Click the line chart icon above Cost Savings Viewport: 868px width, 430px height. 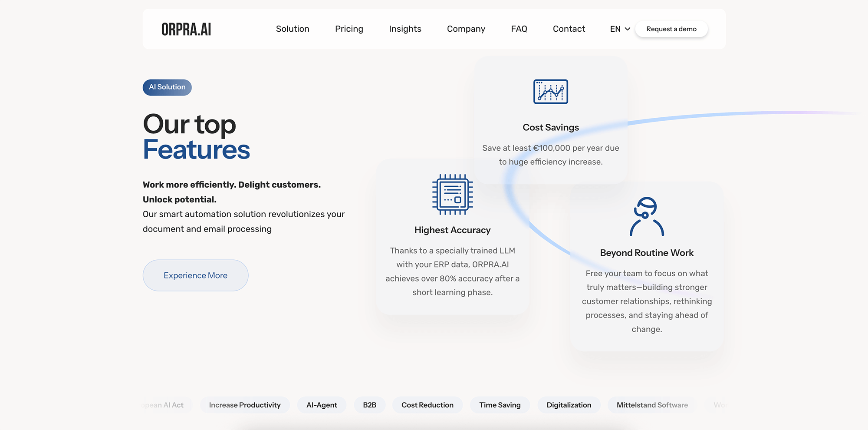pyautogui.click(x=550, y=92)
